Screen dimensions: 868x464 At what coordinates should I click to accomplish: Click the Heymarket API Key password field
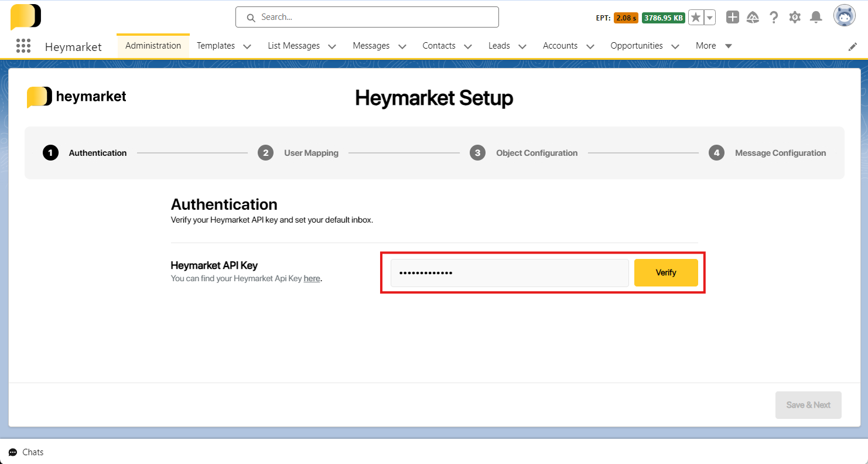coord(510,273)
